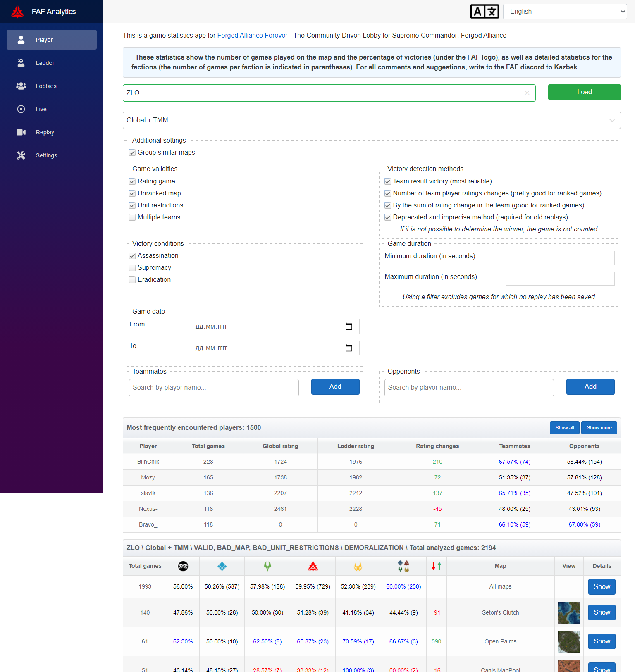Screen dimensions: 635x672
Task: Click the Show all button
Action: (x=565, y=428)
